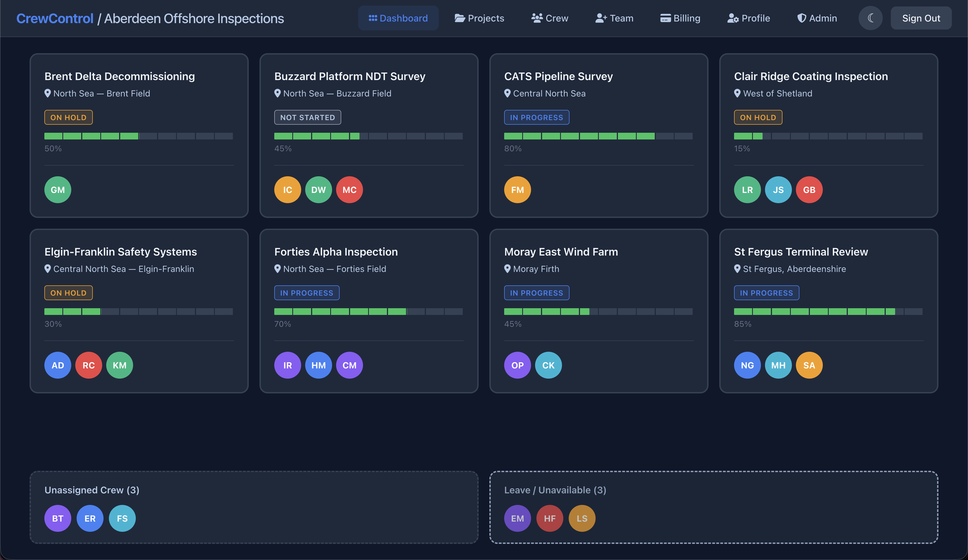
Task: Open the Team page
Action: coord(614,18)
